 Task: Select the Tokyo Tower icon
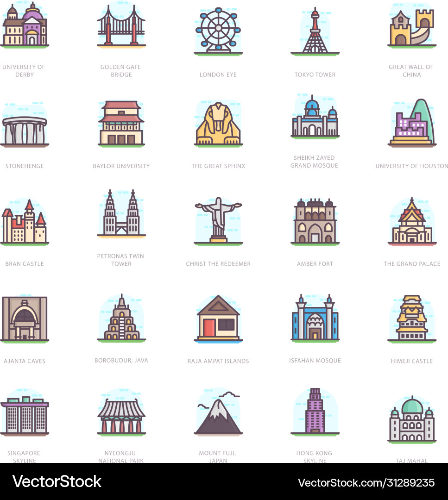pyautogui.click(x=315, y=30)
